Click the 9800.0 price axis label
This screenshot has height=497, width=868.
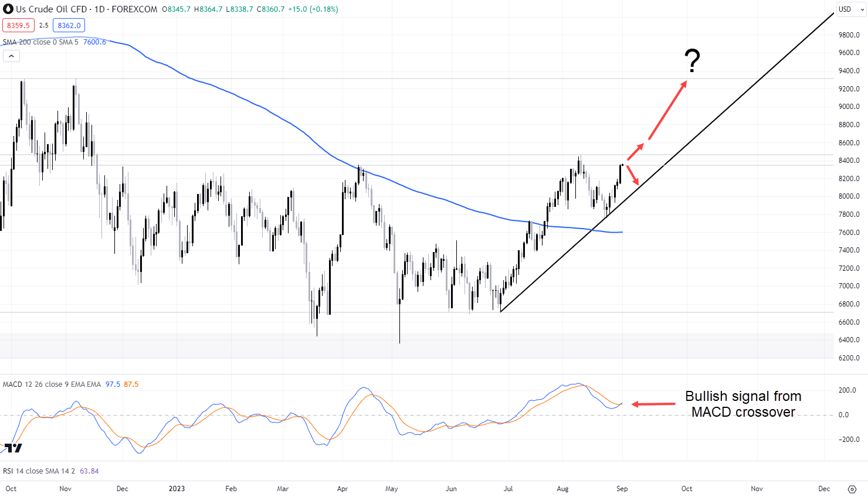pos(849,35)
